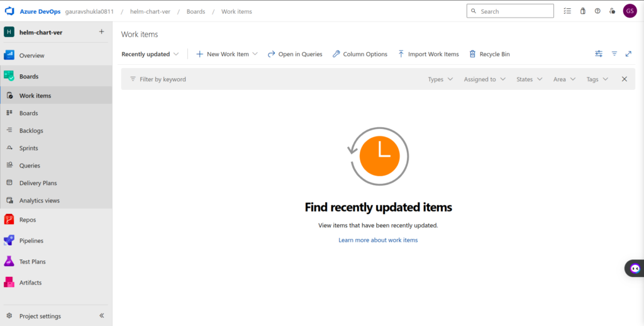This screenshot has width=644, height=326.
Task: Toggle full screen mode
Action: [628, 54]
